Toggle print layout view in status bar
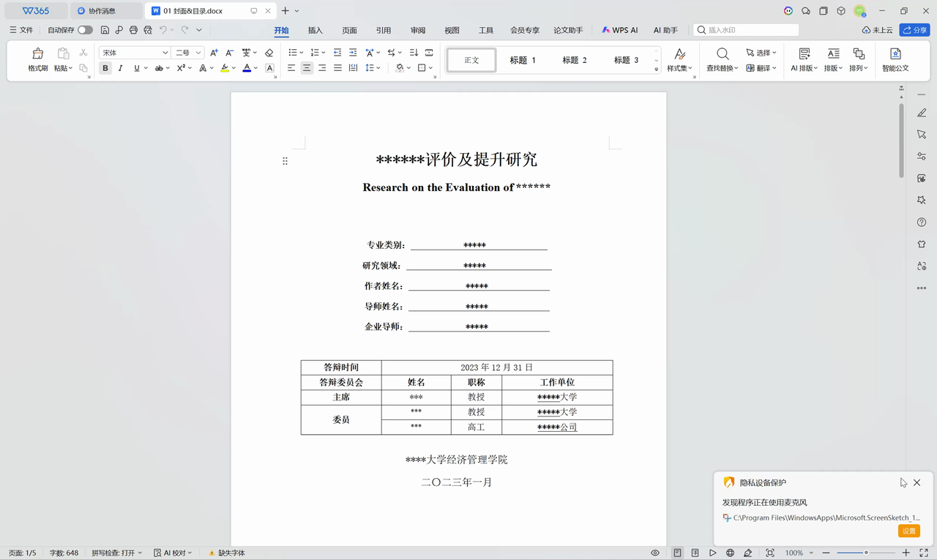The height and width of the screenshot is (560, 937). (678, 553)
